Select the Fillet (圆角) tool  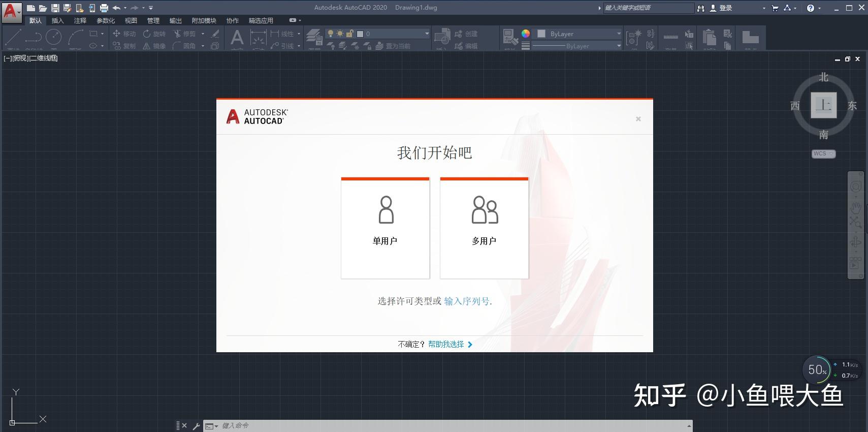pyautogui.click(x=184, y=46)
